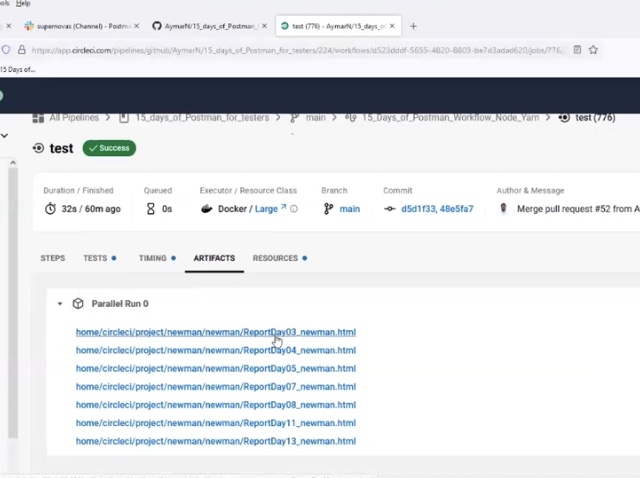Screen dimensions: 640x478
Task: Open ReportDay04_newman.html artifact link
Action: tap(216, 350)
